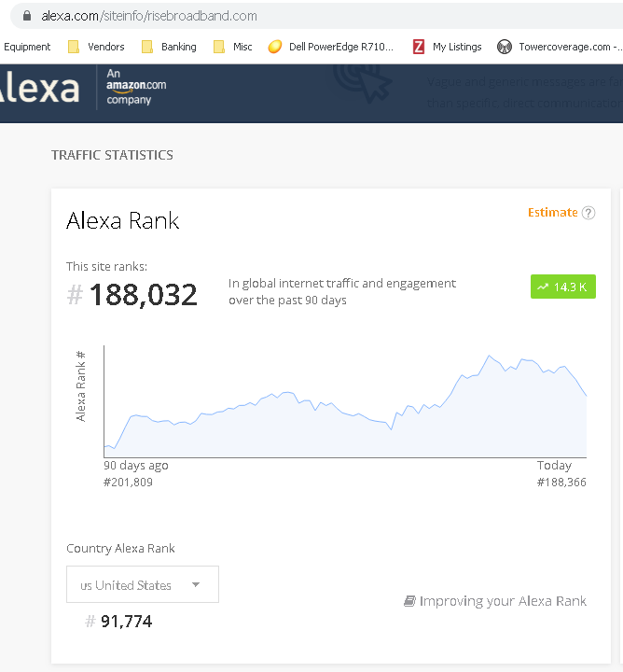The image size is (623, 672).
Task: Open the Banking bookmark folder
Action: (x=169, y=47)
